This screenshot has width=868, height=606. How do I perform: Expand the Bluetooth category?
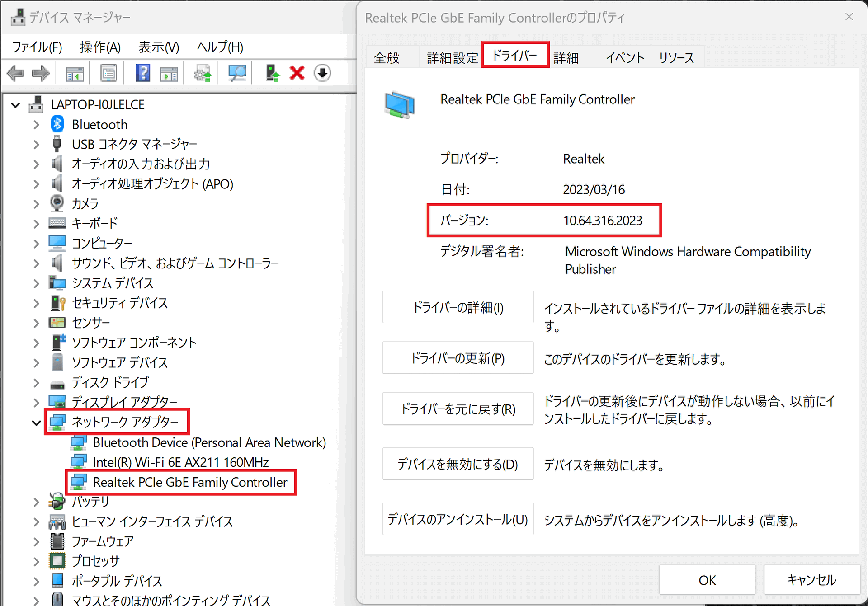(36, 125)
